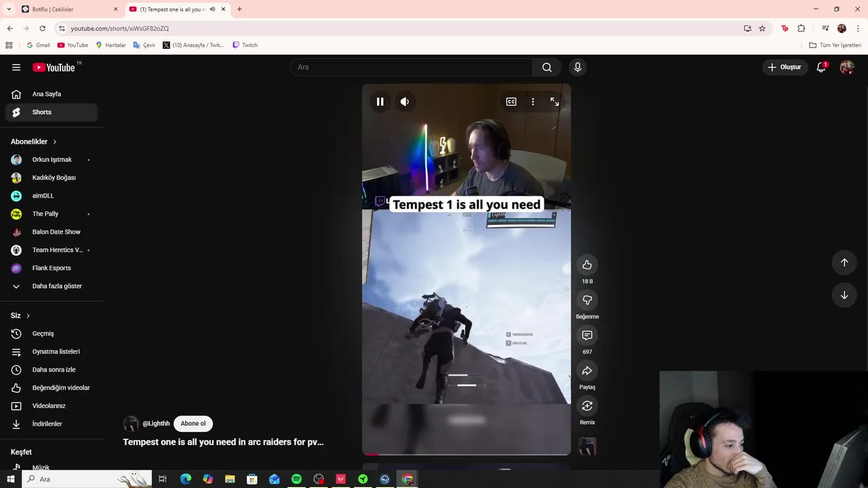Open Oynatma listeleri
The width and height of the screenshot is (868, 488).
pyautogui.click(x=52, y=352)
